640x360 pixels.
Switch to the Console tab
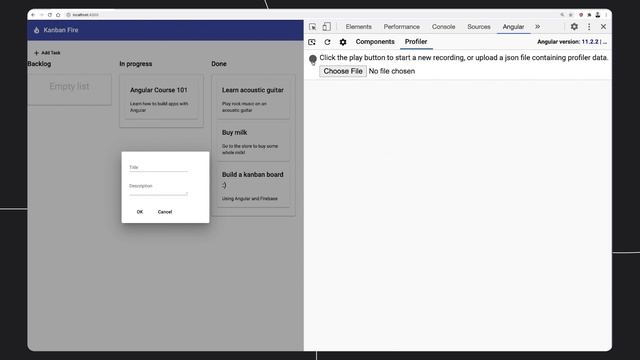[x=443, y=27]
